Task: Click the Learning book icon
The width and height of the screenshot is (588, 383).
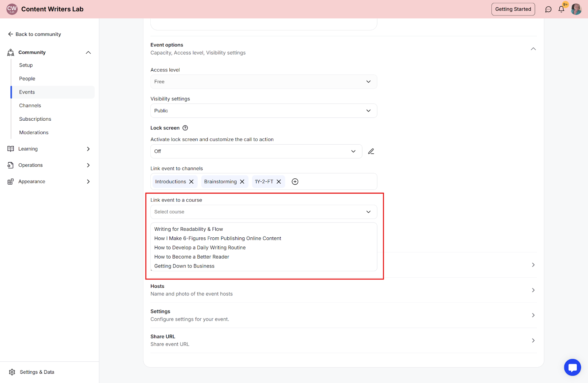Action: (x=11, y=149)
